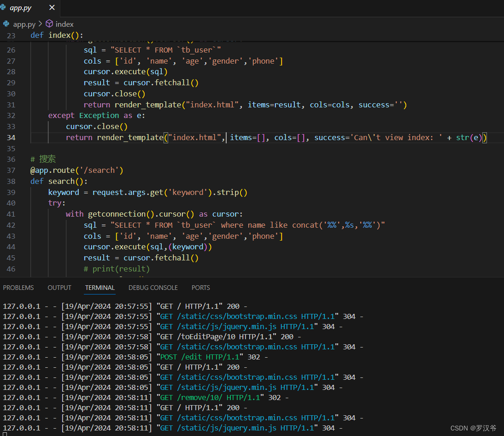Click 'cursor.close()' on line 33
Viewport: 504px width, 436px height.
point(97,127)
